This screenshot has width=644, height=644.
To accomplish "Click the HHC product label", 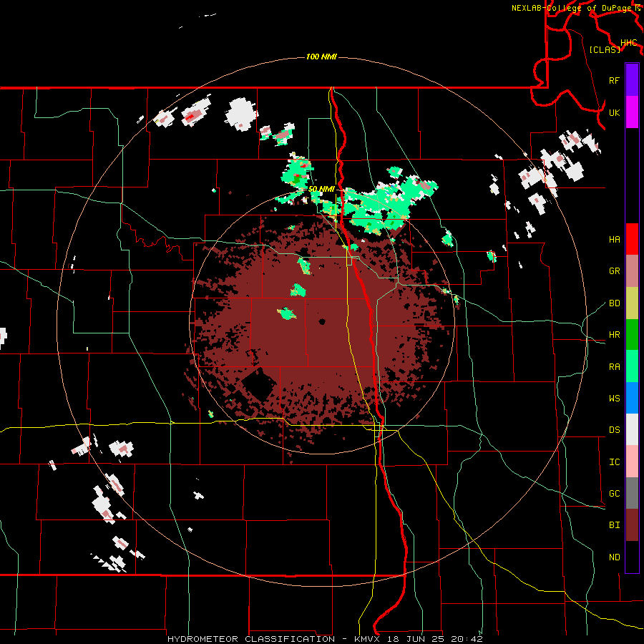I will tap(629, 43).
